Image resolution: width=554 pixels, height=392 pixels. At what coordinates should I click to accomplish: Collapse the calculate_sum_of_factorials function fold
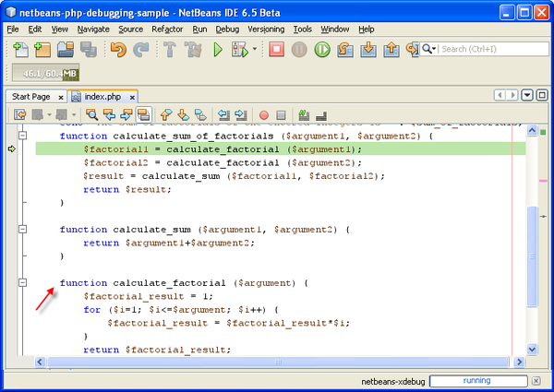(x=23, y=136)
